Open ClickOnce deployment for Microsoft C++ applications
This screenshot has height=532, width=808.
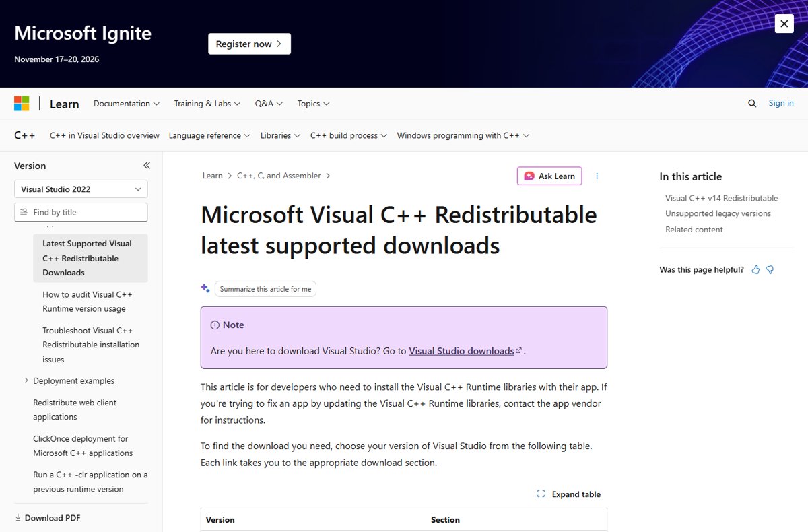pyautogui.click(x=83, y=446)
